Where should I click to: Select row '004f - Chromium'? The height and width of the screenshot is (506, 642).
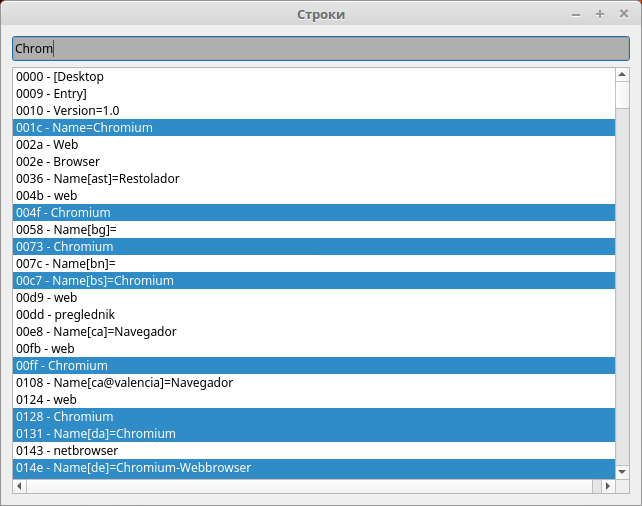314,212
